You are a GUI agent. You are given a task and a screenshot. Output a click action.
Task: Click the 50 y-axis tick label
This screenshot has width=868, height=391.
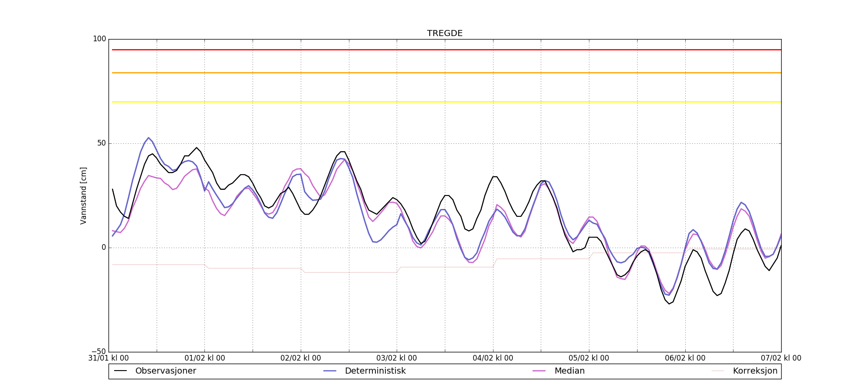point(101,143)
